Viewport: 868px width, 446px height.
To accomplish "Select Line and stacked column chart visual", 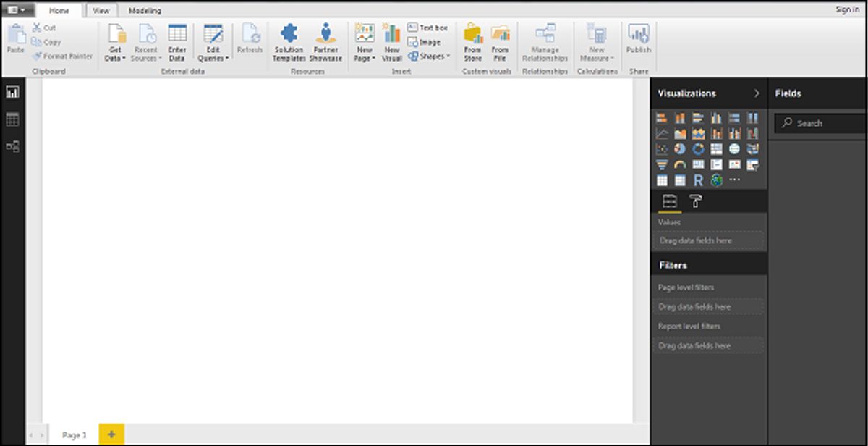I will point(716,133).
